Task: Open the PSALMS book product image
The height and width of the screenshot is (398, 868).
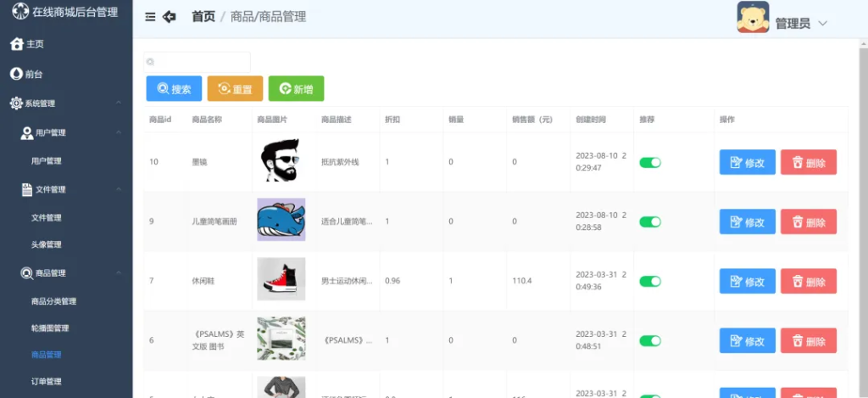Action: (x=281, y=338)
